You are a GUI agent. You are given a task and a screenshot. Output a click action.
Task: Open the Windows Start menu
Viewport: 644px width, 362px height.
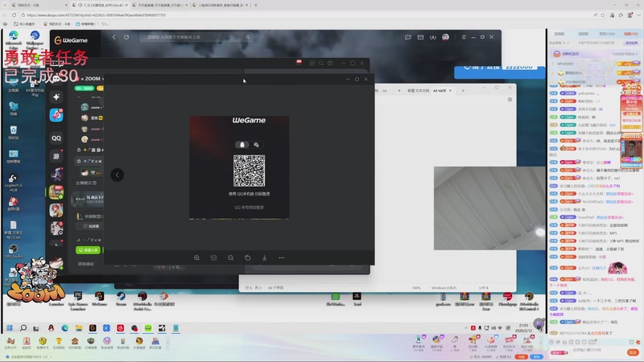[x=10, y=328]
